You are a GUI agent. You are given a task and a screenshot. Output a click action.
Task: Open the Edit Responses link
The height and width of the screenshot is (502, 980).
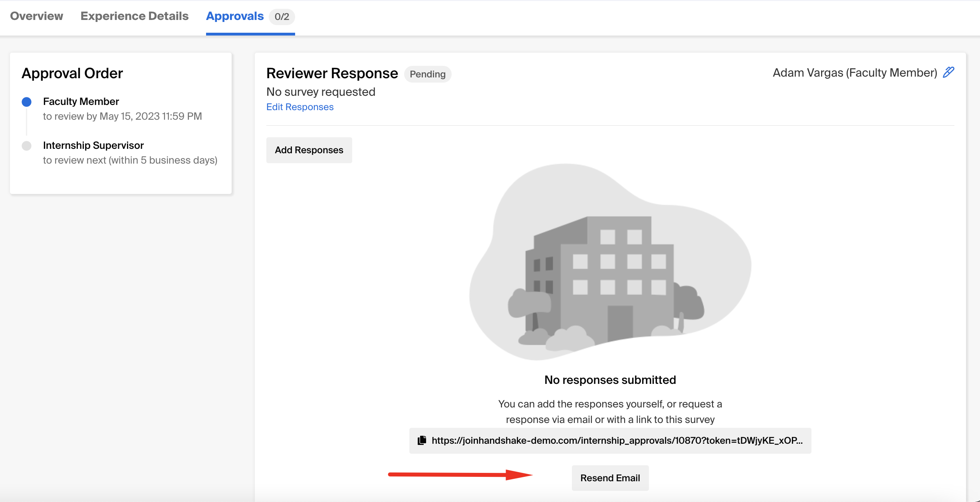pyautogui.click(x=300, y=107)
